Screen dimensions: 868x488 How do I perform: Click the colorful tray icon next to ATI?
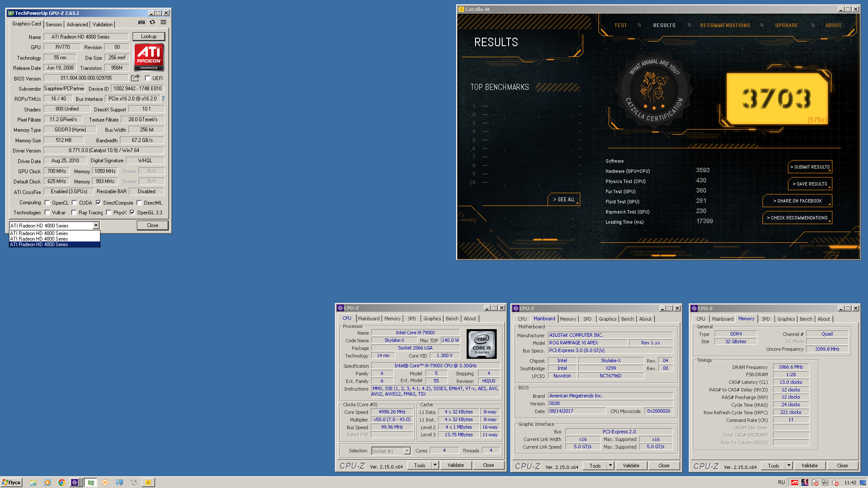(x=804, y=482)
